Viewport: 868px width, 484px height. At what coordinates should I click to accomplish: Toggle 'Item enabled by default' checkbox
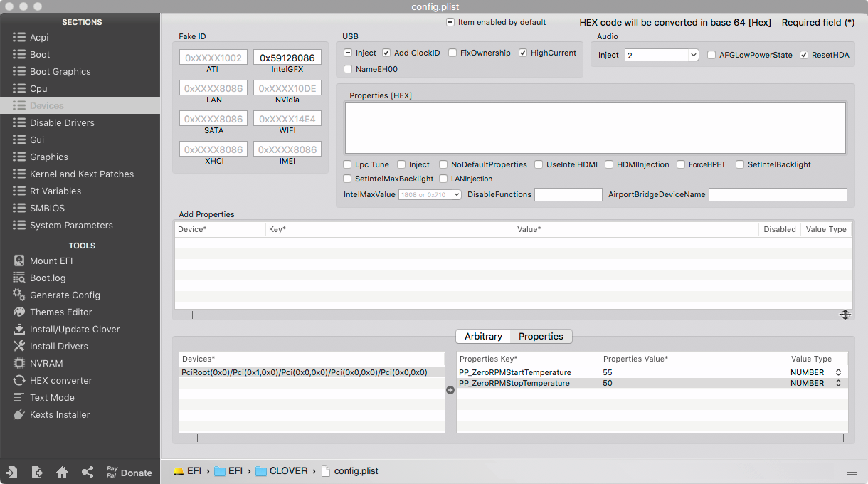(450, 22)
